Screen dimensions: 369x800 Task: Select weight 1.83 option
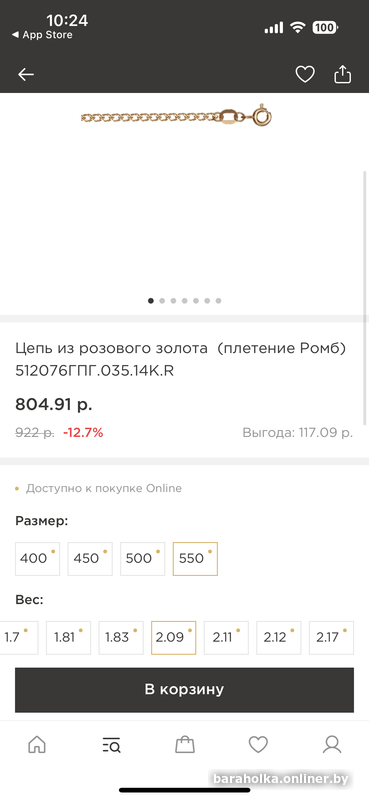pos(121,638)
